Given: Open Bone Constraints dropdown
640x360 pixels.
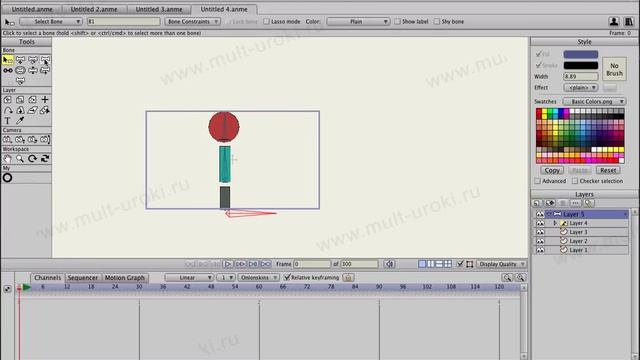Looking at the screenshot, I should point(192,22).
